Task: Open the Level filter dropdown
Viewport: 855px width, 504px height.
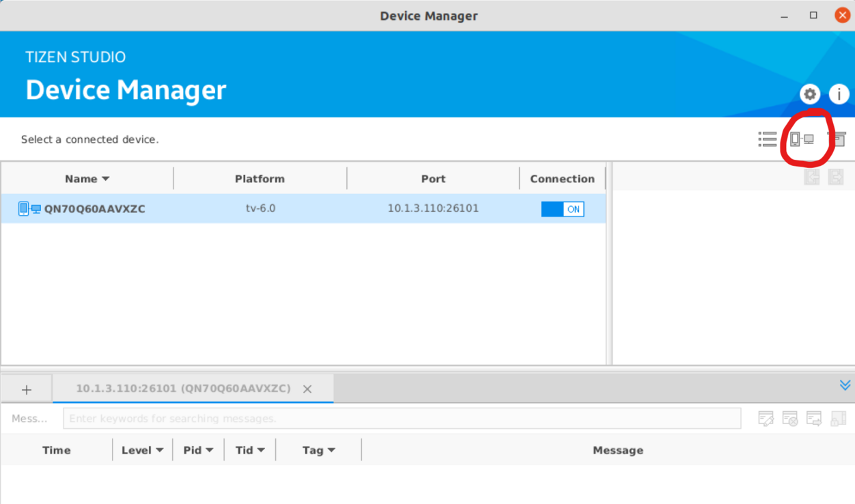Action: click(x=142, y=450)
